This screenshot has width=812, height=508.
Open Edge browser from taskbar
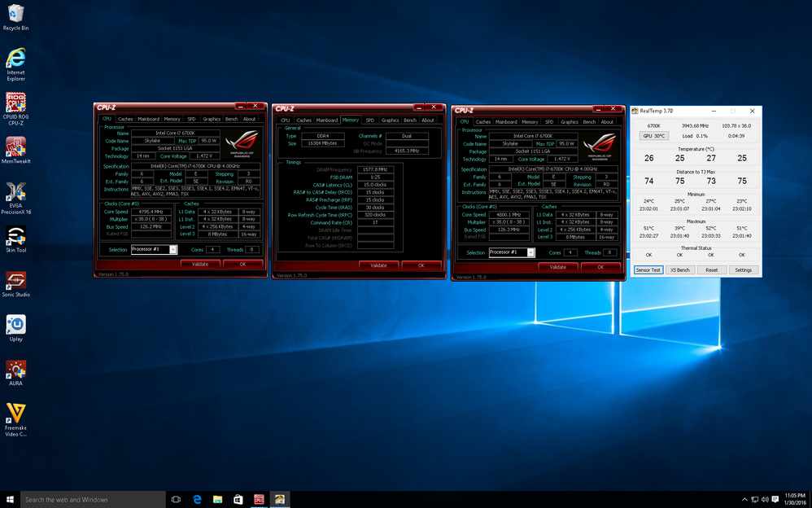pyautogui.click(x=197, y=499)
